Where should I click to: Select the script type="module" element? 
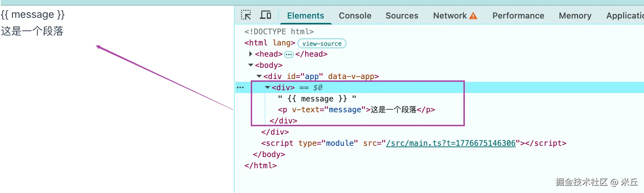pos(414,143)
